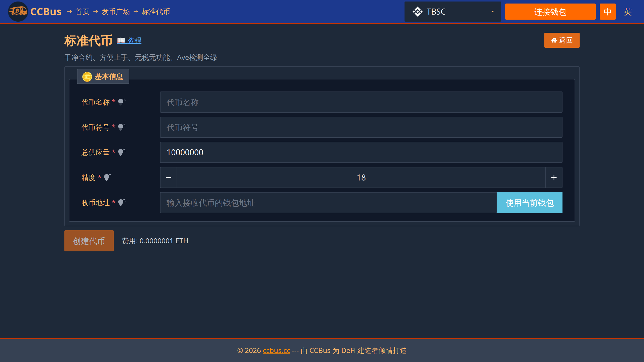Decrease precision with minus button

(169, 177)
